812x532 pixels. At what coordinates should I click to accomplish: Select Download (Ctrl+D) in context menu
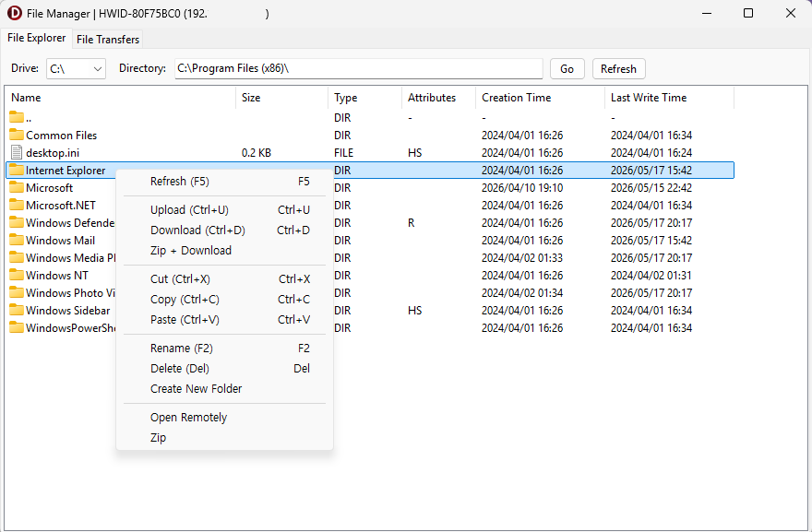point(225,231)
